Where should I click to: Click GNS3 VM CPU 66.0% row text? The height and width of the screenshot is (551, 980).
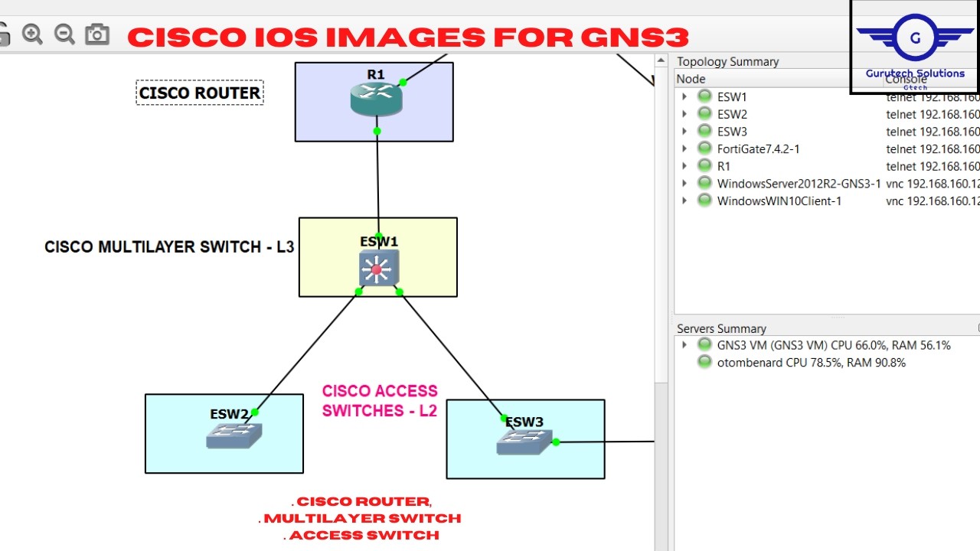pyautogui.click(x=834, y=345)
